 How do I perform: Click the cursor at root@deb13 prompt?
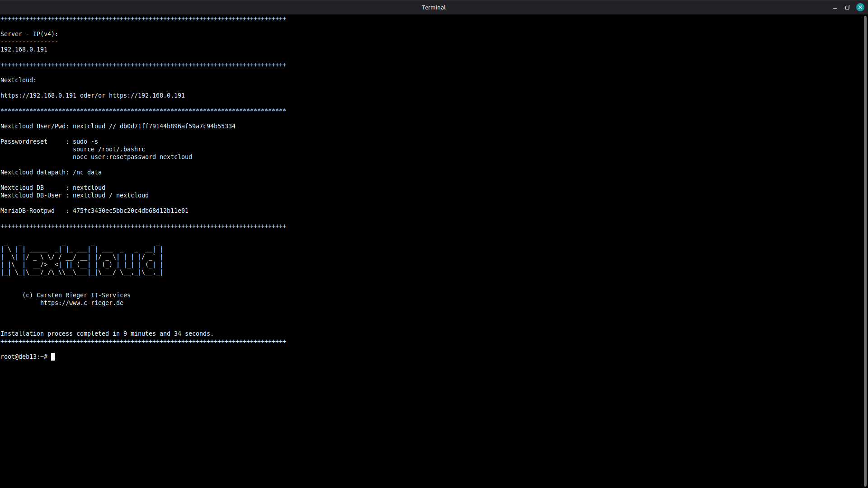53,357
